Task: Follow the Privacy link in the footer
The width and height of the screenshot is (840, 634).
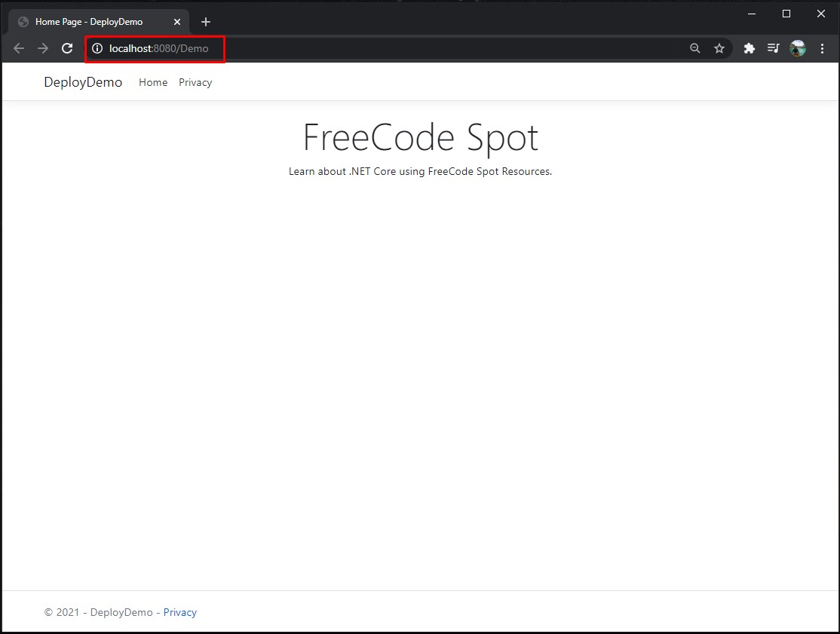Action: pyautogui.click(x=179, y=612)
